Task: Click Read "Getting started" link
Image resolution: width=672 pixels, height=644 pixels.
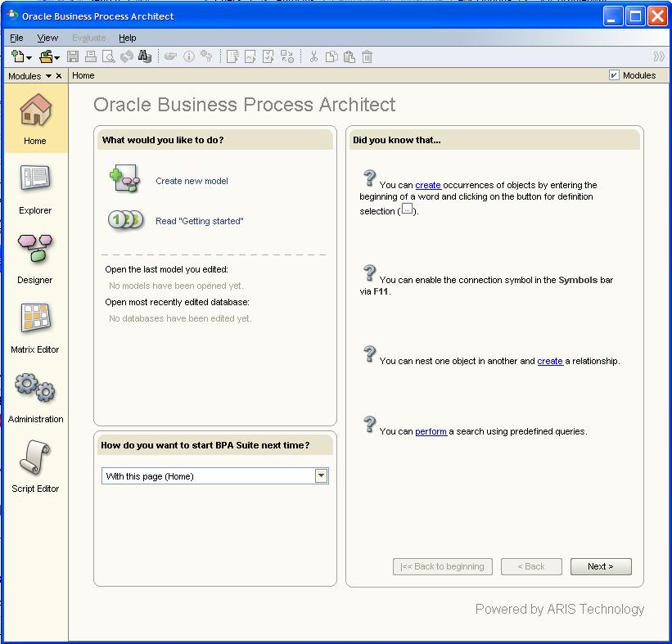Action: (x=199, y=221)
